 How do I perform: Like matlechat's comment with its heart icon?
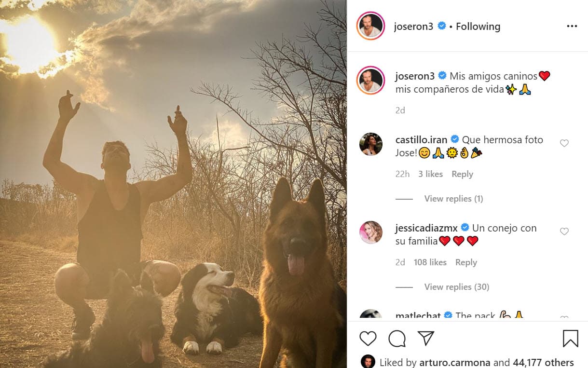pos(564,318)
